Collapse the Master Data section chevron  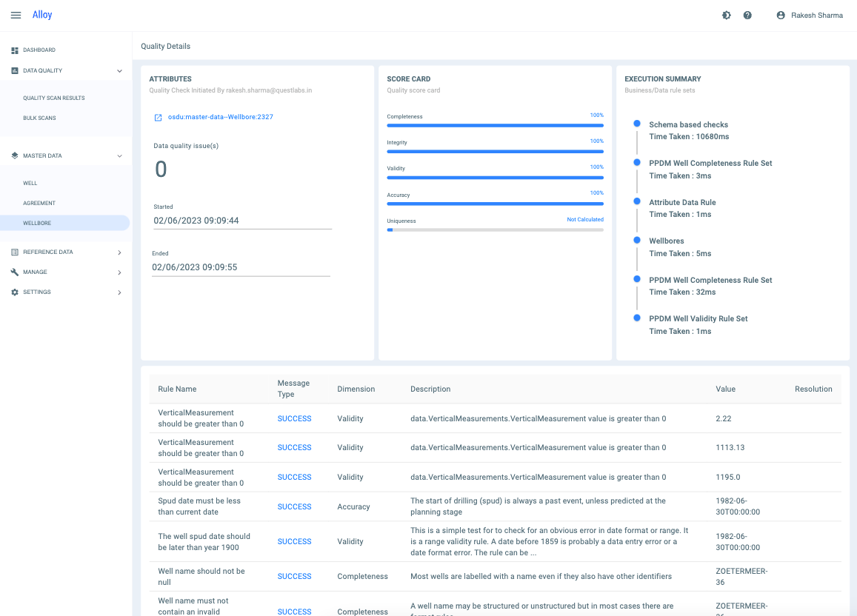[x=120, y=156]
